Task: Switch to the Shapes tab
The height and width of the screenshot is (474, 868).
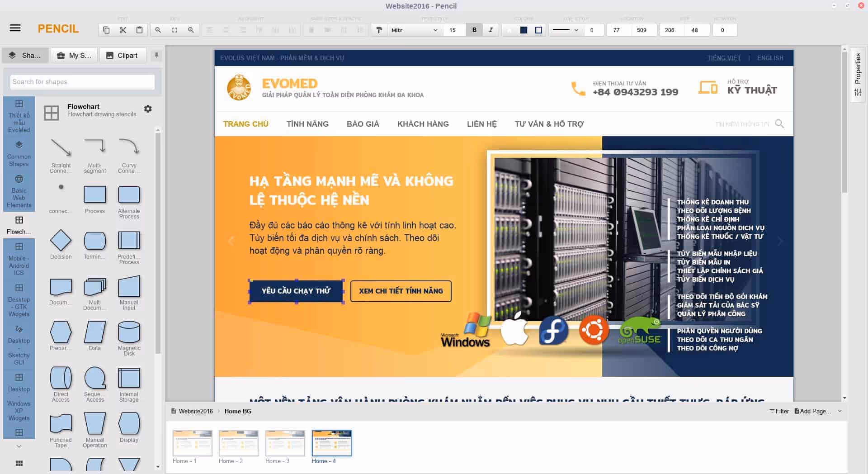Action: (25, 55)
